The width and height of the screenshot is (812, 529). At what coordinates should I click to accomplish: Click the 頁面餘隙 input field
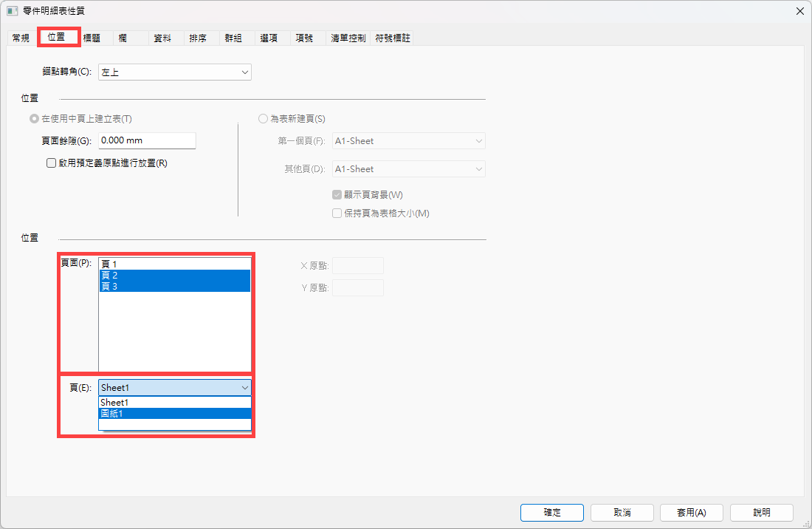pyautogui.click(x=147, y=140)
